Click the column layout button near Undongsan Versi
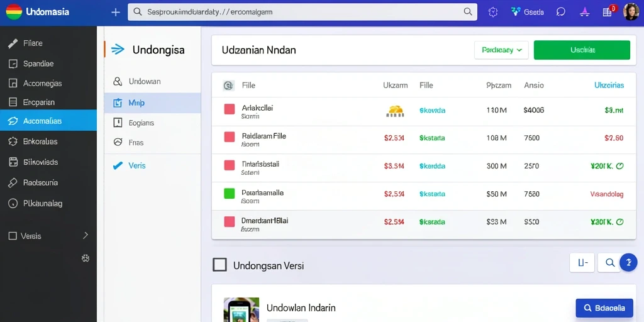 (x=582, y=262)
